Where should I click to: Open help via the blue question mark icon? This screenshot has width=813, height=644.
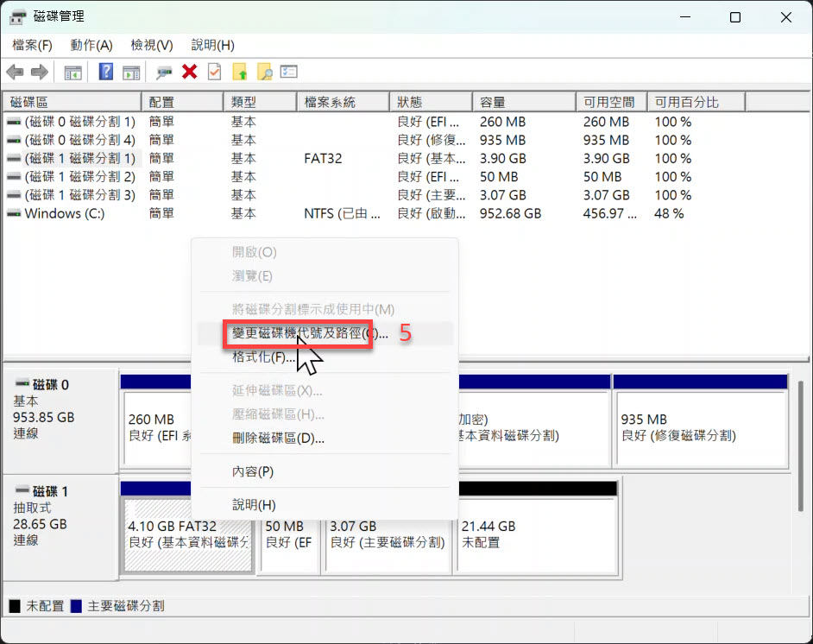106,73
